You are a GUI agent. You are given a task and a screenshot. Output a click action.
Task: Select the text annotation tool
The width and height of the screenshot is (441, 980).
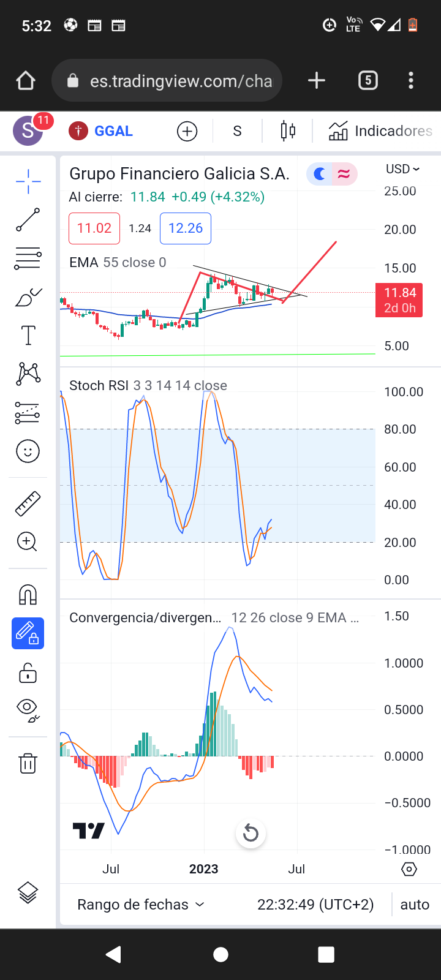click(x=28, y=336)
